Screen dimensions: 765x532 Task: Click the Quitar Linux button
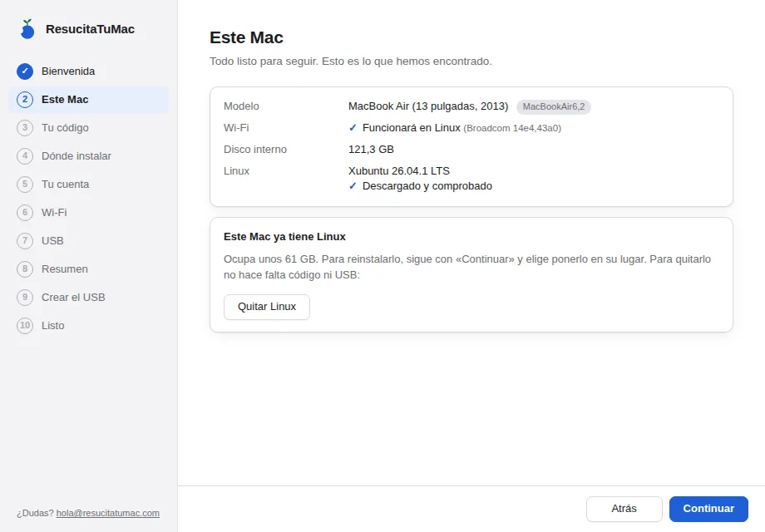point(267,307)
